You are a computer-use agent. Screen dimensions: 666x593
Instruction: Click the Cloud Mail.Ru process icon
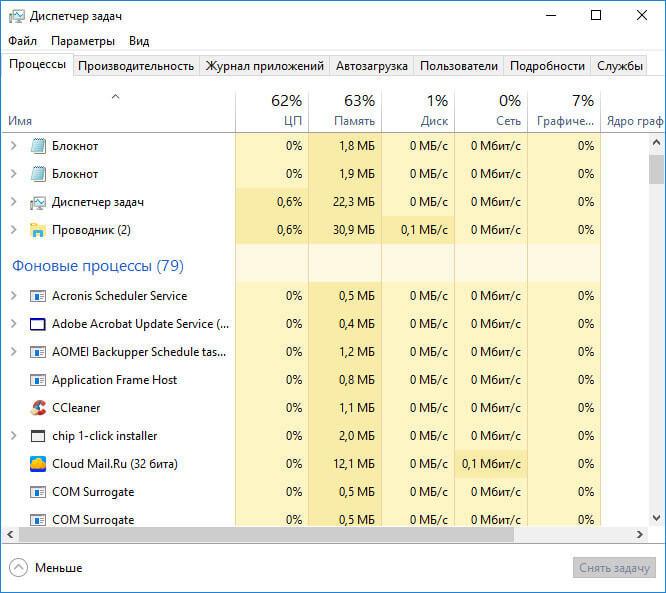pyautogui.click(x=38, y=464)
